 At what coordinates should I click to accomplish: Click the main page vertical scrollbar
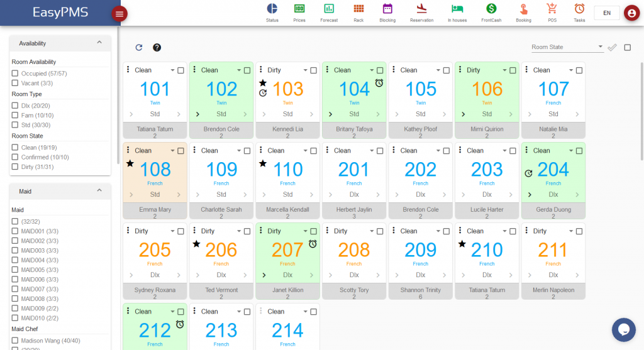[x=642, y=111]
